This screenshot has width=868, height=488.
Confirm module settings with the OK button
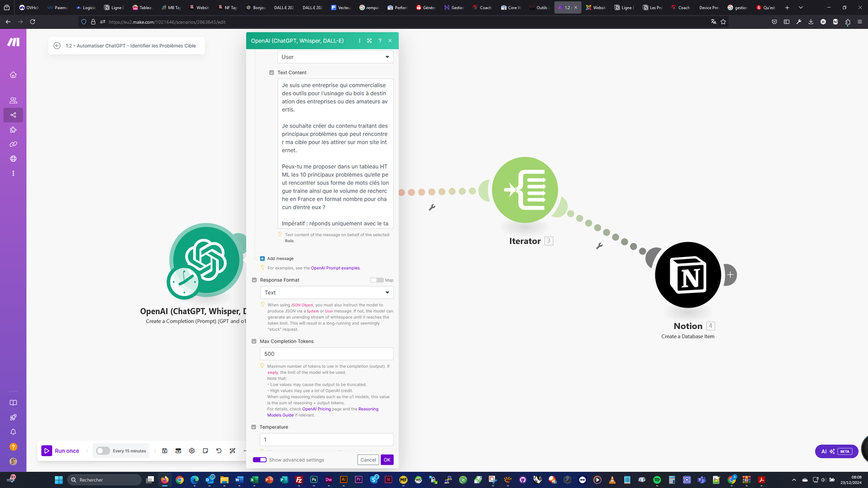click(x=387, y=459)
